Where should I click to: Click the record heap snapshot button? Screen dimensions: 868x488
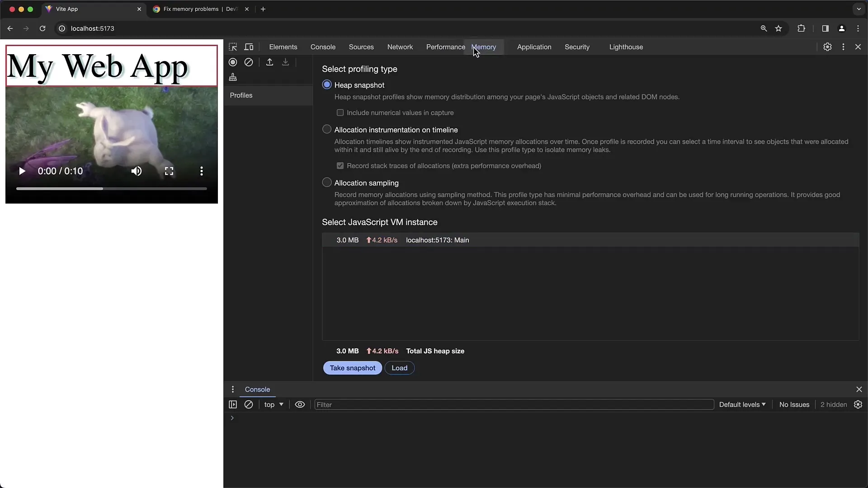point(232,62)
